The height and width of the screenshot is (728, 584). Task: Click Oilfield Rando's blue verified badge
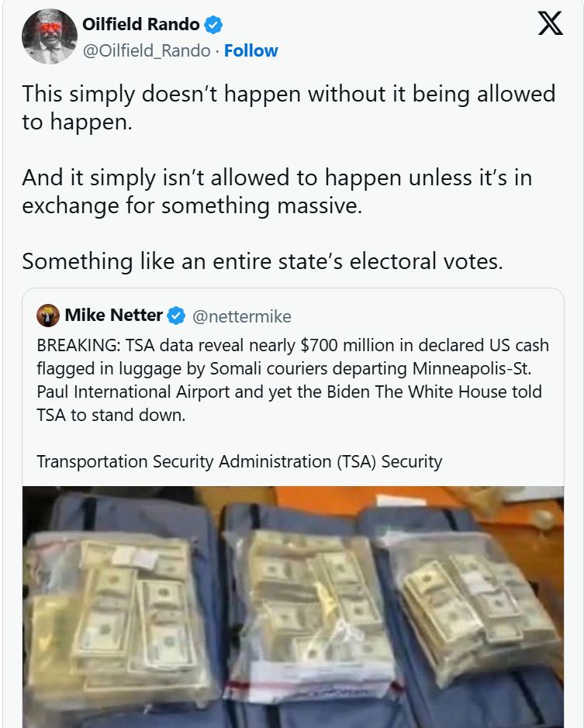213,26
